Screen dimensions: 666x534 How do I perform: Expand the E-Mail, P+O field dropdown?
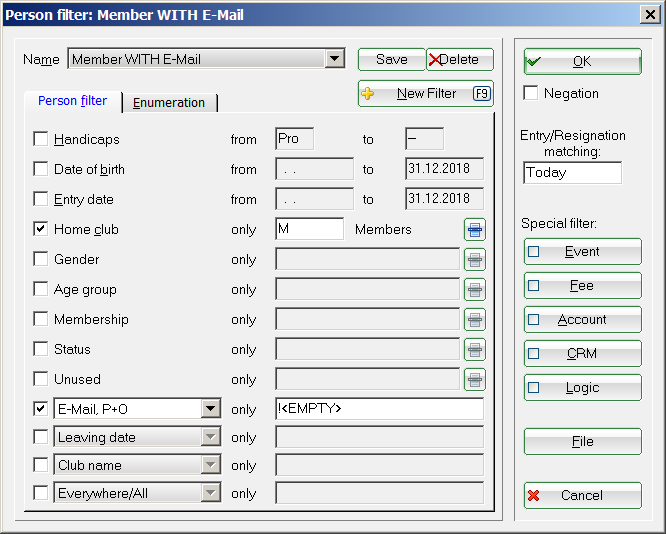(210, 409)
